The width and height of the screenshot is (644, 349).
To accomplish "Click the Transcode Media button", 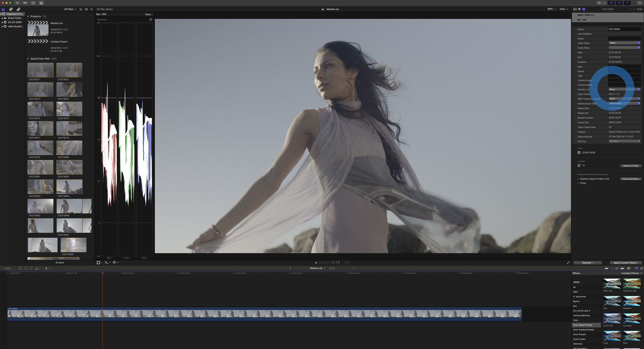I will pyautogui.click(x=631, y=179).
